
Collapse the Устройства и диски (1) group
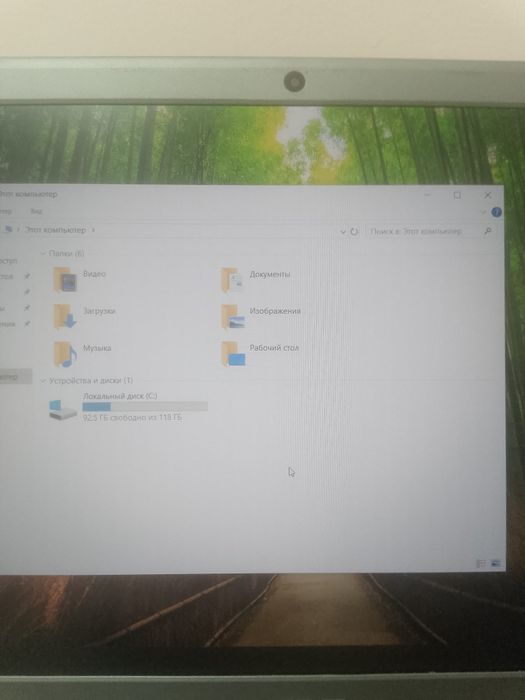tap(43, 380)
